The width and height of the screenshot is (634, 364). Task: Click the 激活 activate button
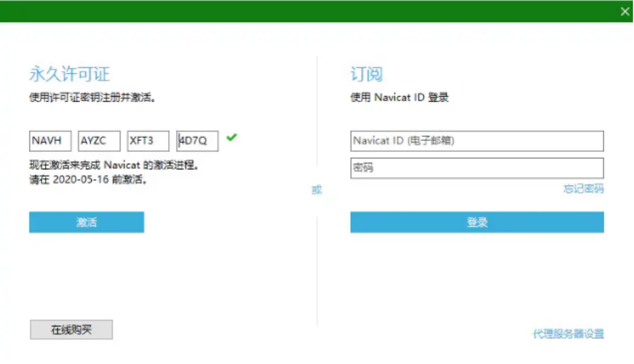click(87, 222)
